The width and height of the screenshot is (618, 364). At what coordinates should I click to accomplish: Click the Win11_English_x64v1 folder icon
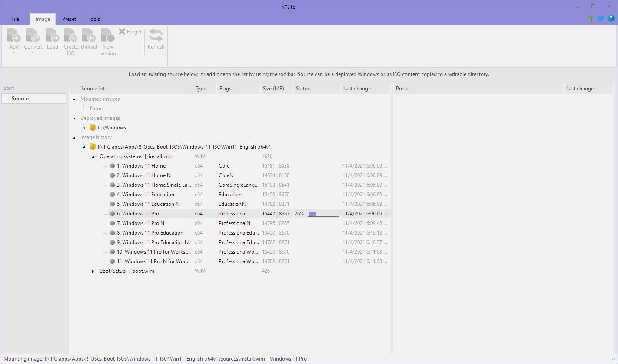pyautogui.click(x=93, y=147)
